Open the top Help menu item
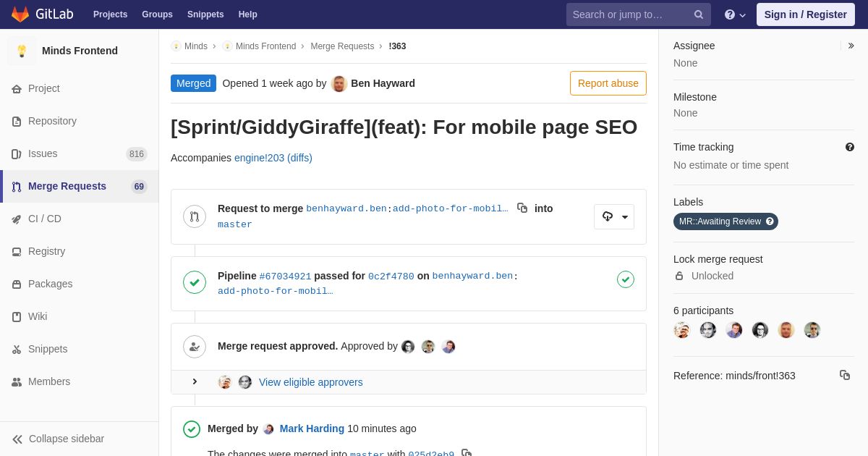Screen dimensions: 868x456 248,14
